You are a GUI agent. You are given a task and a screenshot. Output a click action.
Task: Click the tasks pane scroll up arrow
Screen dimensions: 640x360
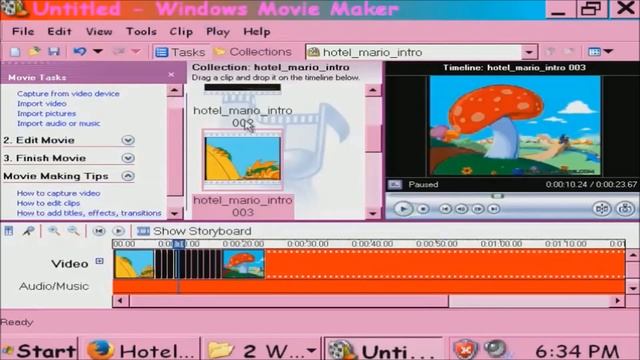175,90
